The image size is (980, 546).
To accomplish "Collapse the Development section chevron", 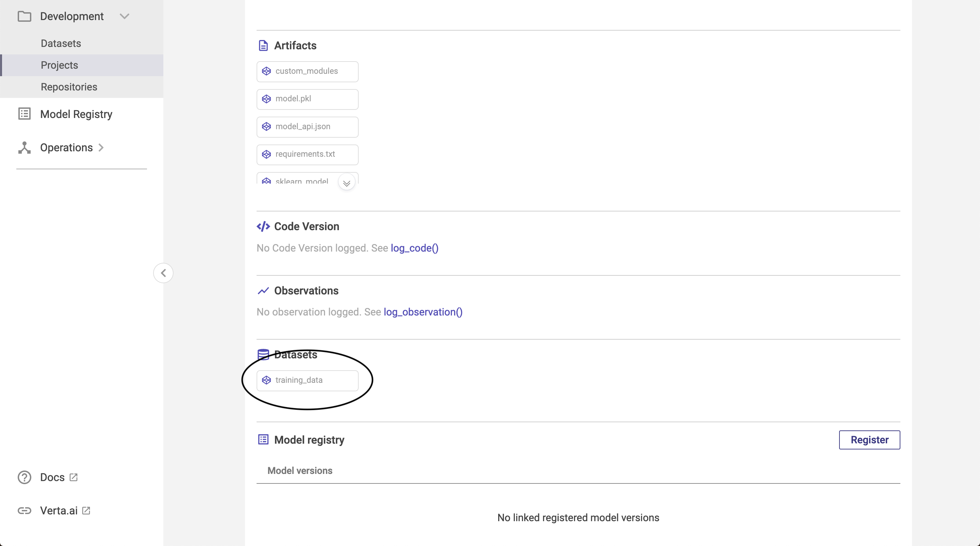I will 125,16.
